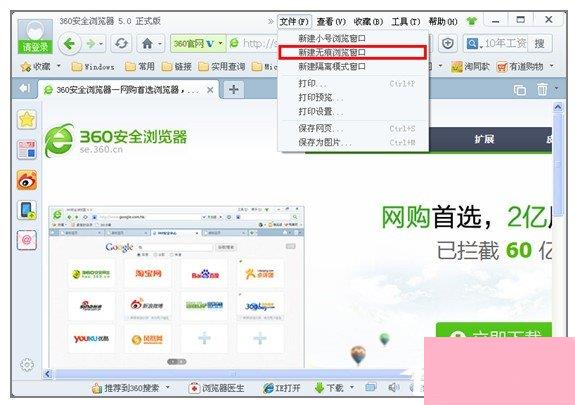Image resolution: width=575 pixels, height=405 pixels.
Task: Click the forward arrow navigation button
Action: point(90,44)
